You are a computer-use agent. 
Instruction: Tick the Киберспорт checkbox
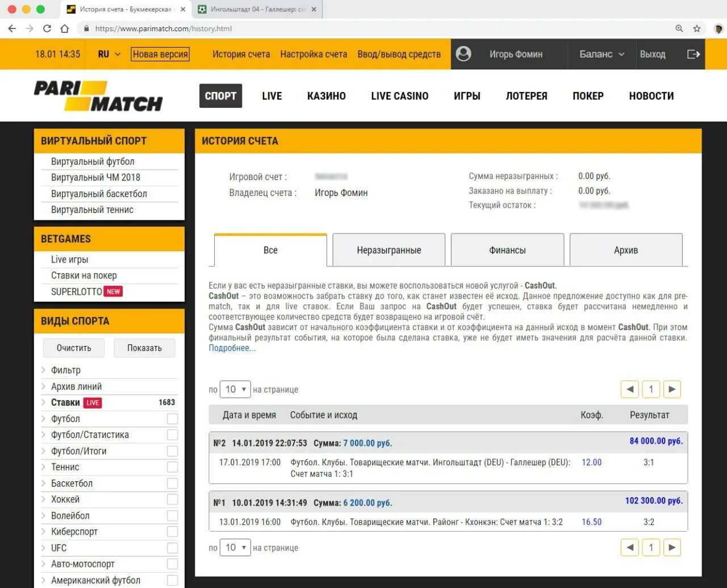click(173, 532)
